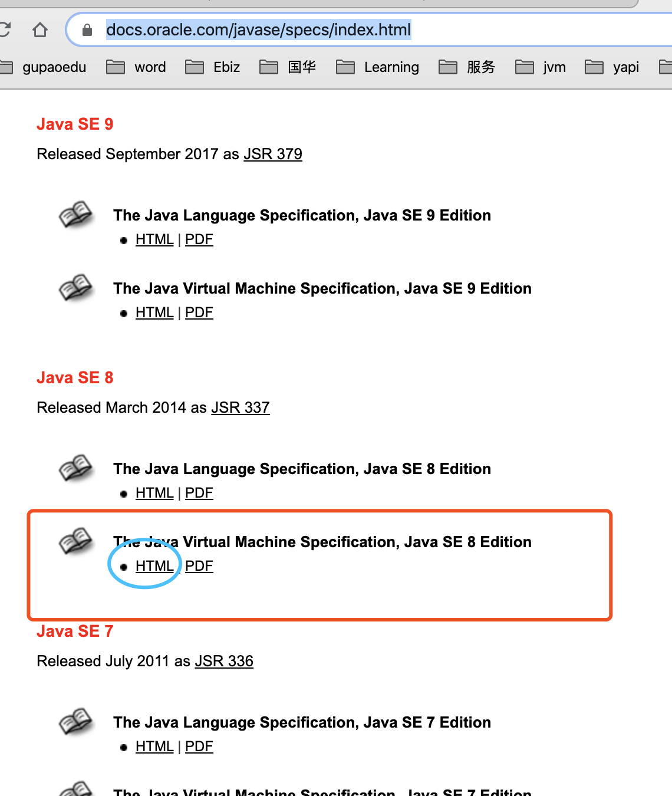Screen dimensions: 672x796
Task: Open the Ebiz bookmark folder
Action: [213, 67]
